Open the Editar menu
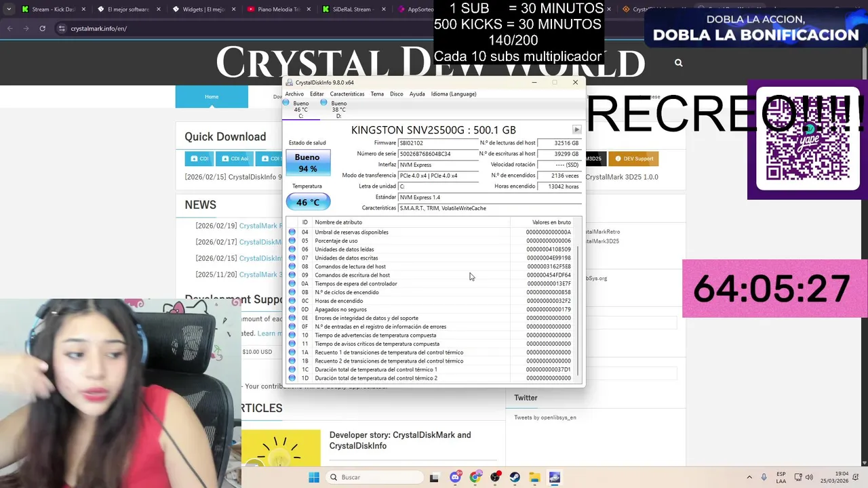 (317, 94)
